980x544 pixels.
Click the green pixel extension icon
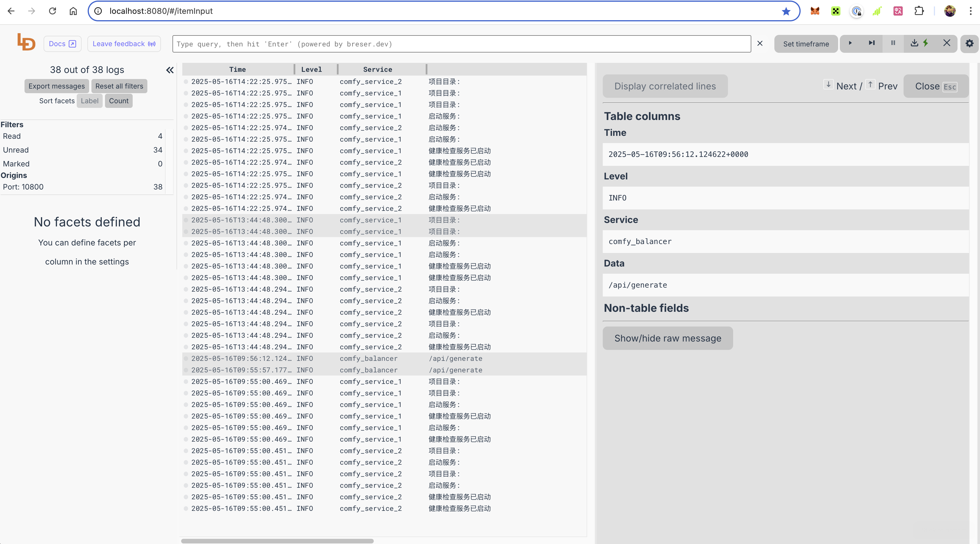click(x=836, y=11)
